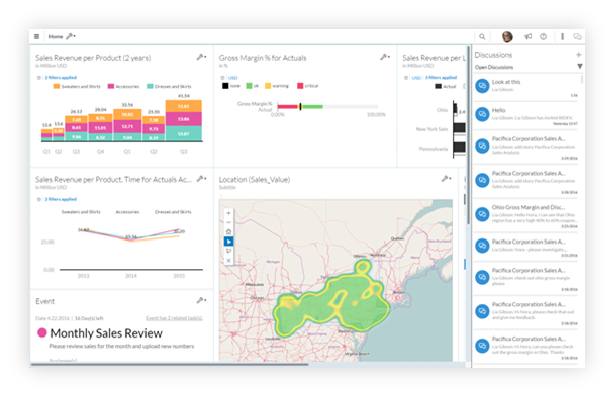Click Home breadcrumb label
This screenshot has width=608, height=393.
[x=56, y=36]
